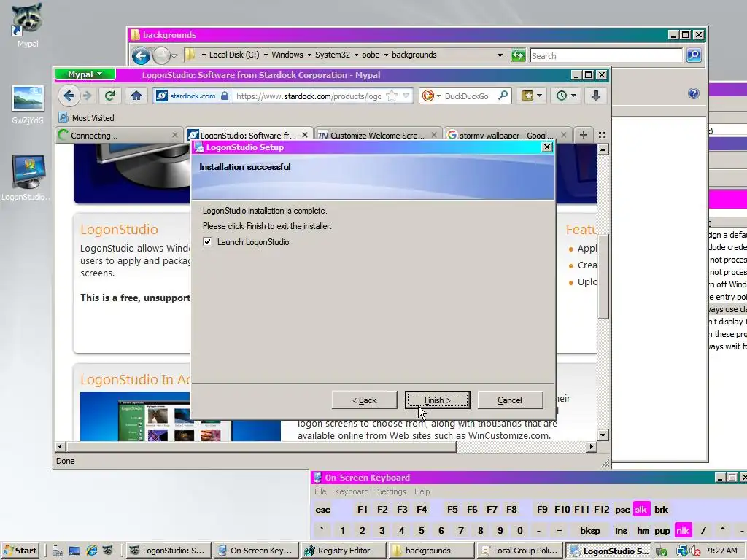Open a new tab with the plus button

pyautogui.click(x=583, y=135)
